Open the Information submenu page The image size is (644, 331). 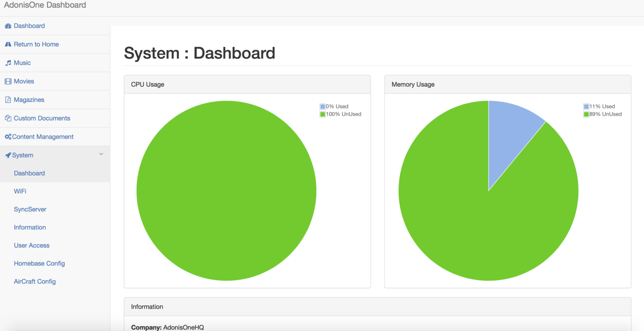point(30,227)
